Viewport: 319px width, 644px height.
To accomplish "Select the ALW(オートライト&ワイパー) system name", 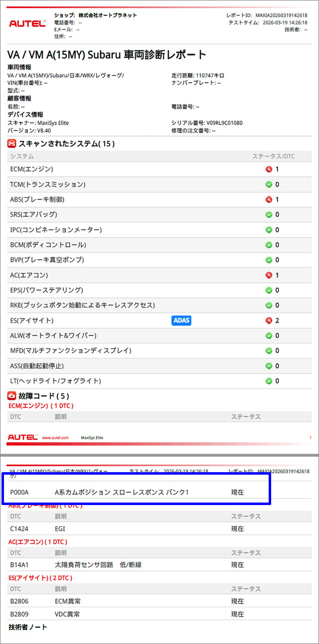I will [x=53, y=336].
